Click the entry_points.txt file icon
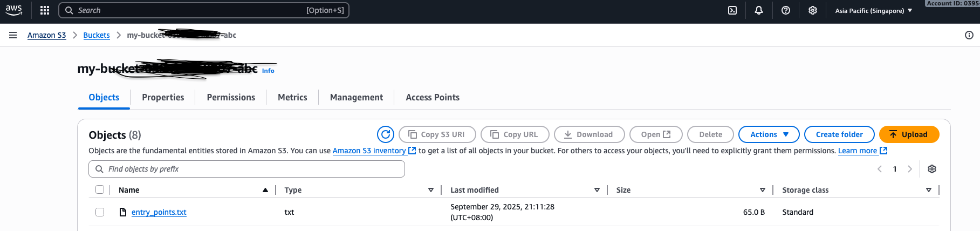Screen dimensions: 980x231 click(x=123, y=212)
